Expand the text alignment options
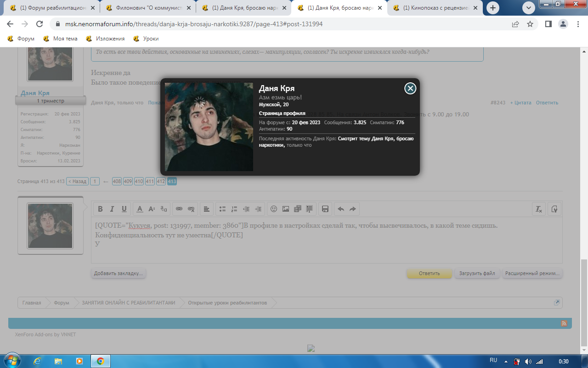 (x=207, y=209)
